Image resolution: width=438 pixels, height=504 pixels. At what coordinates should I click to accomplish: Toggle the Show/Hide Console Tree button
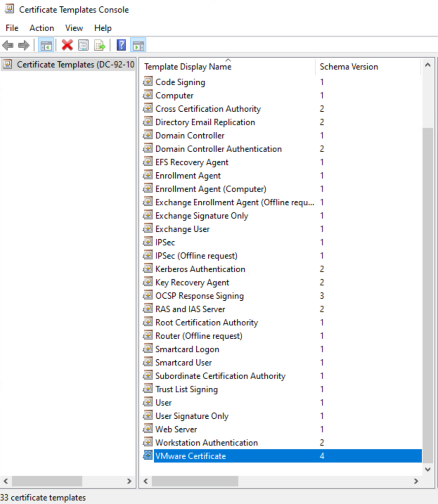(46, 46)
